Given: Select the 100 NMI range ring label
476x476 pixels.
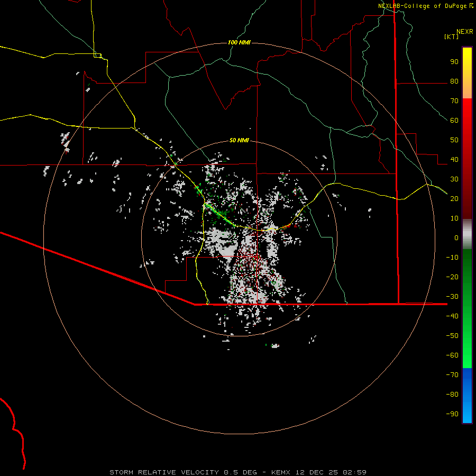Looking at the screenshot, I should tap(239, 42).
